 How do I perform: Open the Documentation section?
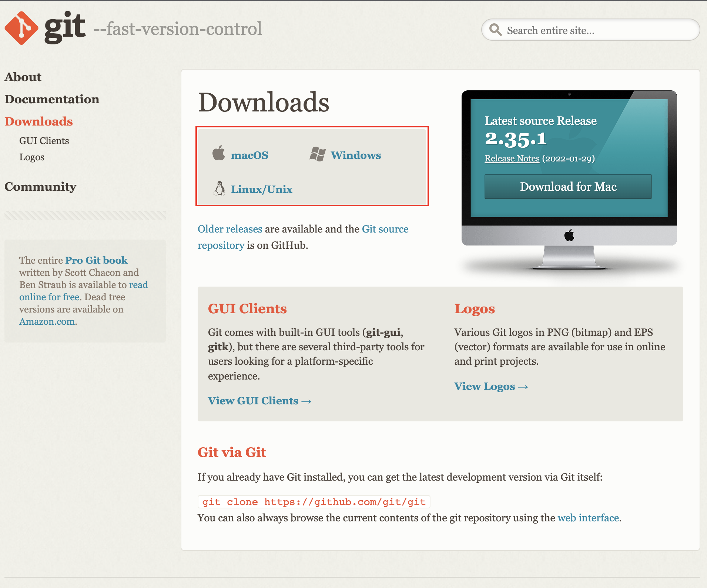52,99
